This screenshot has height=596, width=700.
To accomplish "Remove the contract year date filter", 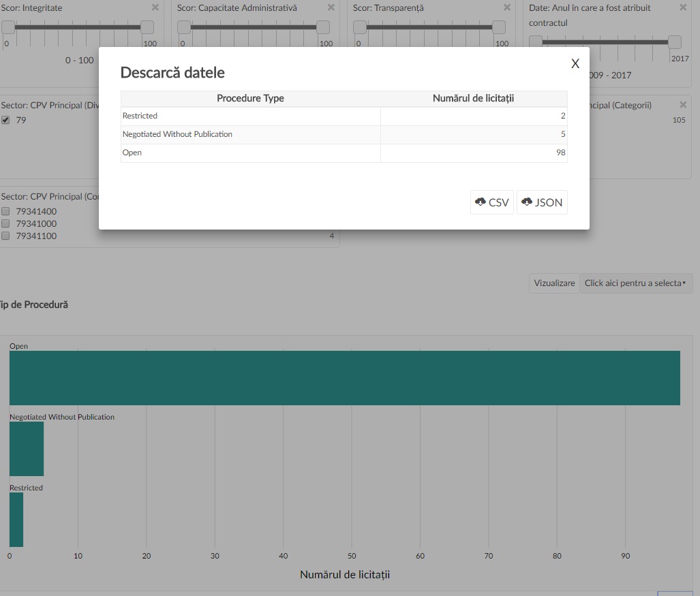I will coord(683,7).
